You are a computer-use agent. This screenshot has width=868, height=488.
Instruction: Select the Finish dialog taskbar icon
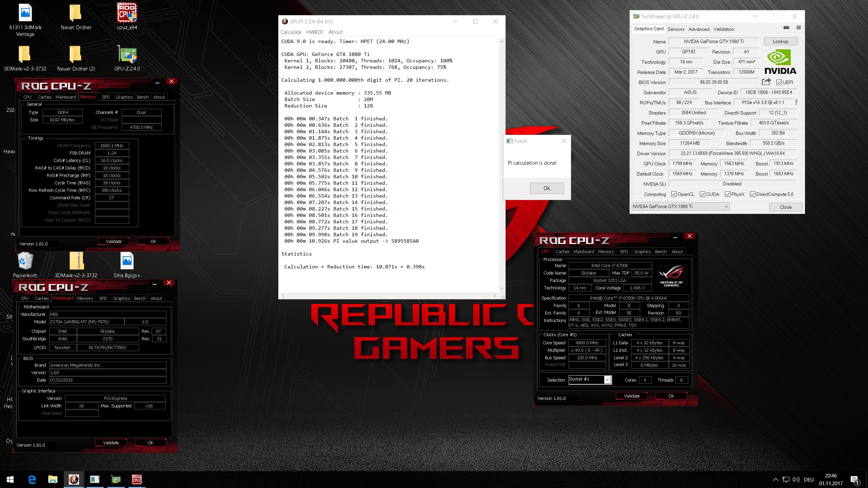[x=95, y=480]
